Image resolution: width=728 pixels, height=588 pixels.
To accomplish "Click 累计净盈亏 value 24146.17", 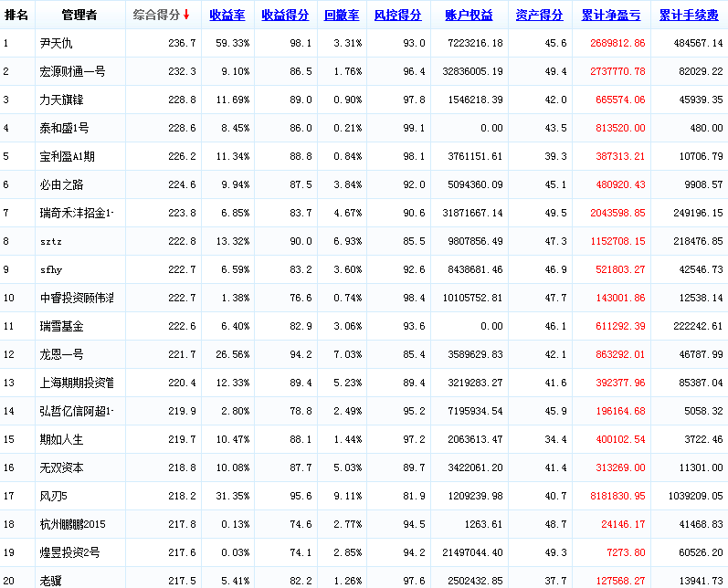I will pyautogui.click(x=623, y=524).
